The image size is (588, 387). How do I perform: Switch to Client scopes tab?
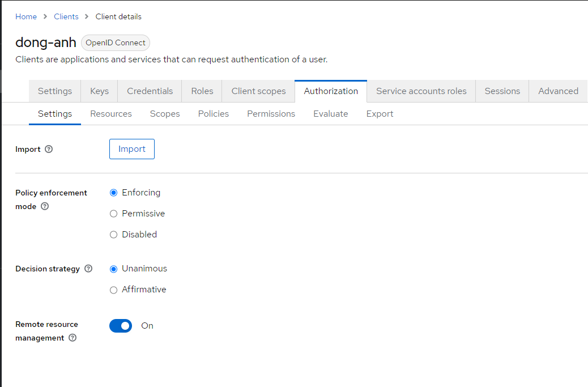click(x=258, y=91)
